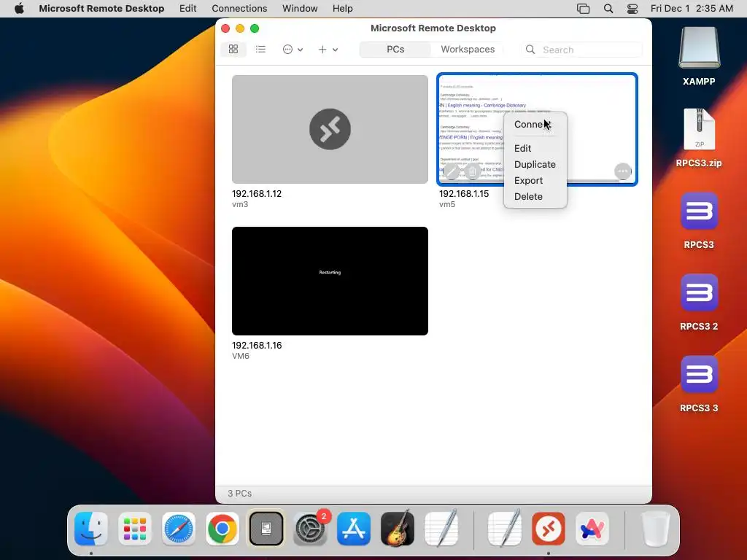Open Launchpad from the Dock

(x=135, y=529)
